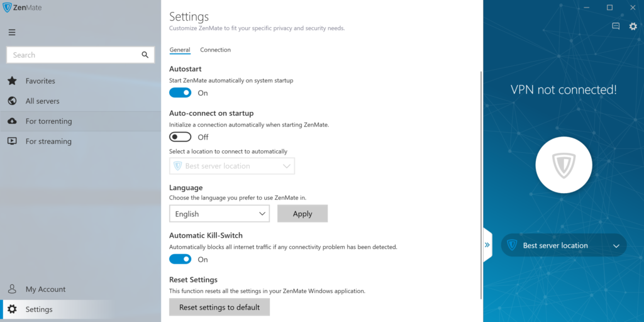Screen dimensions: 644x322
Task: Click the gear icon in top right
Action: point(633,26)
